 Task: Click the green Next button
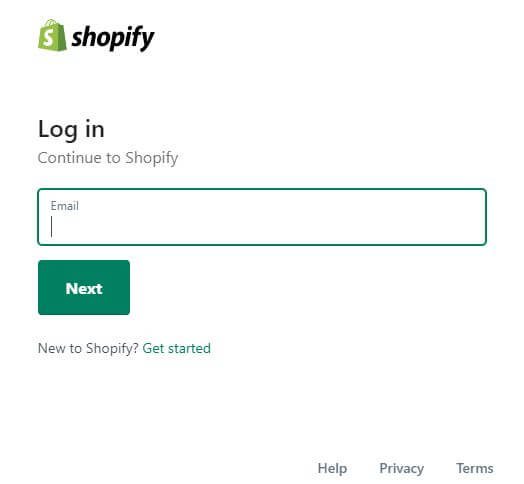[x=84, y=287]
